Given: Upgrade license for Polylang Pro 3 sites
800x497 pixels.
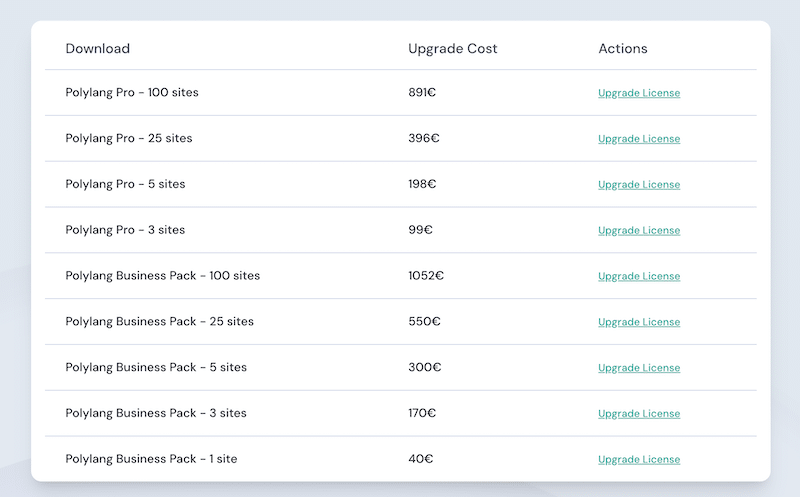Looking at the screenshot, I should [639, 231].
